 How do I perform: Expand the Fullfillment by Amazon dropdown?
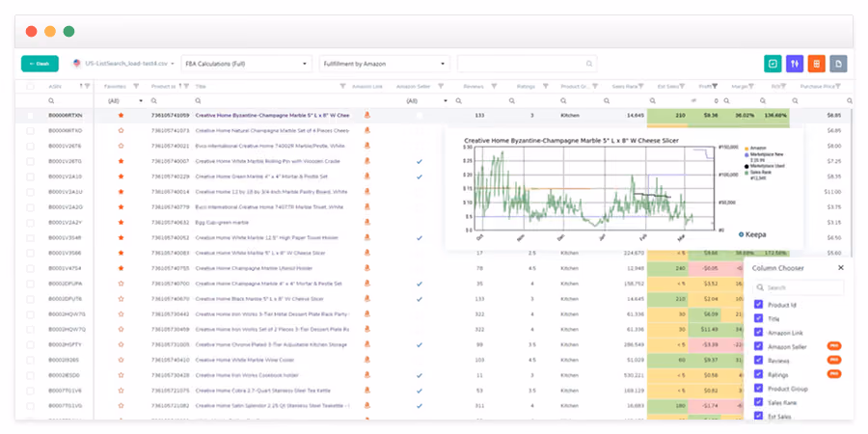point(385,64)
